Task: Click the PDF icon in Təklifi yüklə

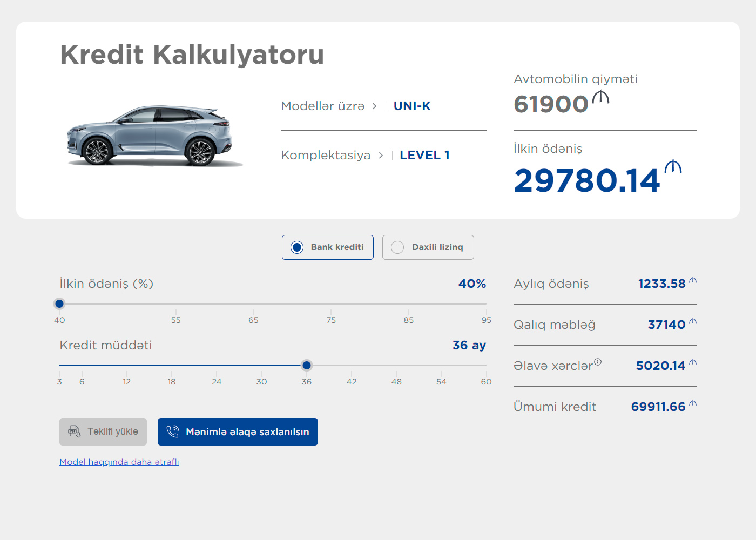Action: click(x=74, y=431)
